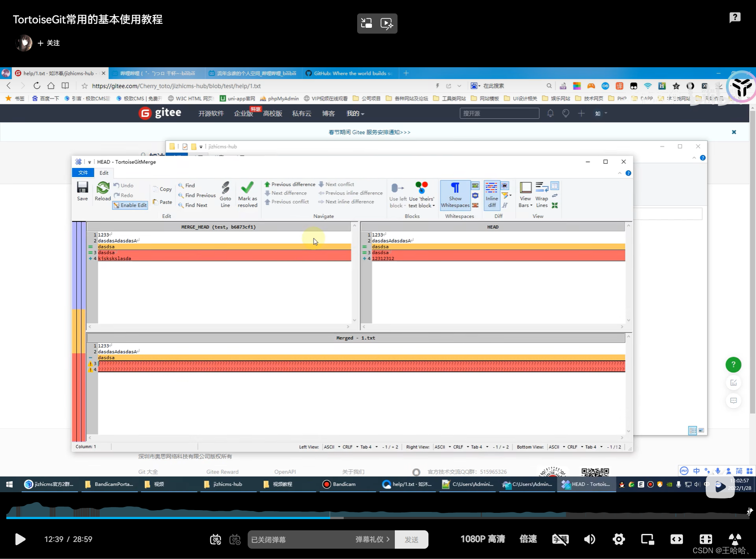Switch to the Edit ribbon tab

point(104,173)
